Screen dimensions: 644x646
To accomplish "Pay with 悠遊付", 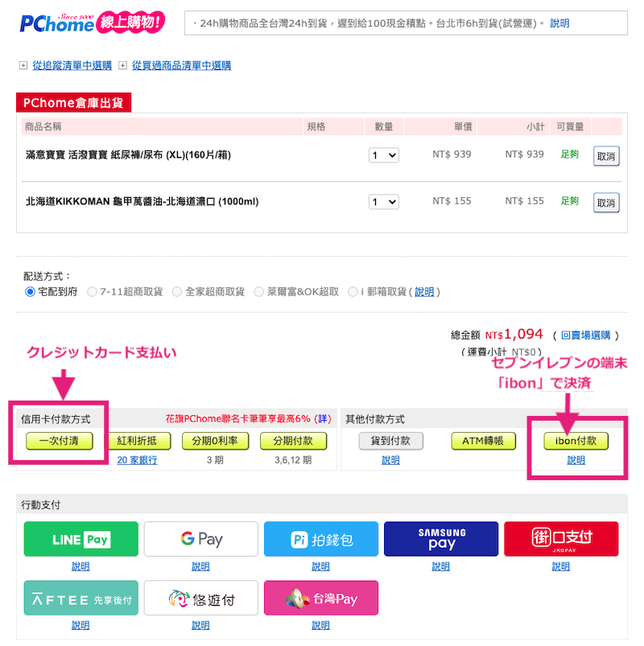I will [x=200, y=598].
